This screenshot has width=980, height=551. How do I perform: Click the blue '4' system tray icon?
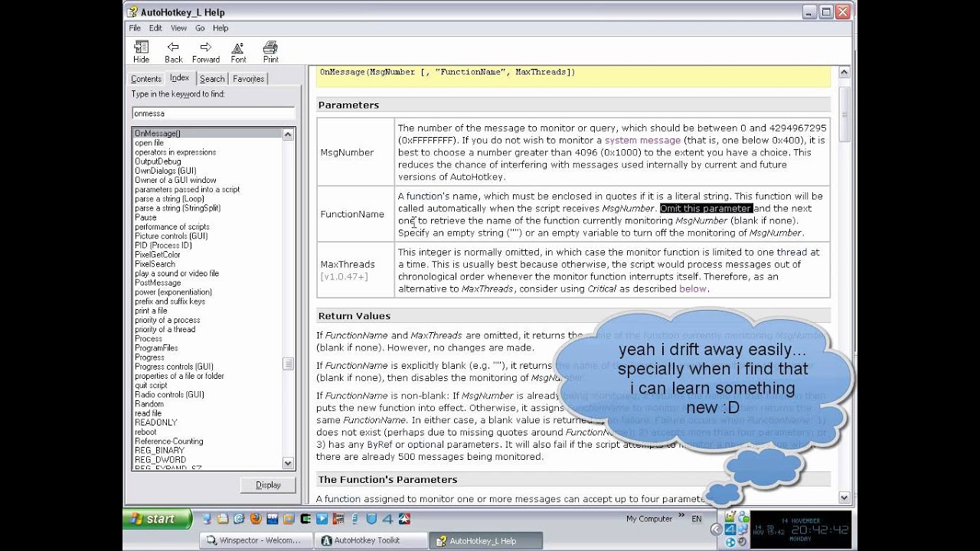730,529
